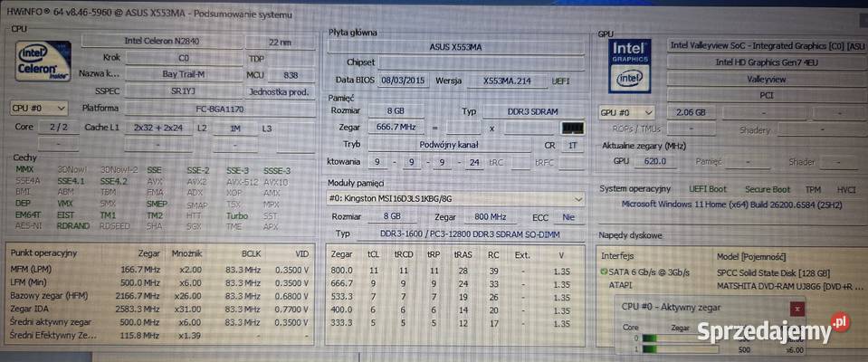Click the PCI bus field
Image resolution: width=868 pixels, height=362 pixels.
(x=767, y=95)
